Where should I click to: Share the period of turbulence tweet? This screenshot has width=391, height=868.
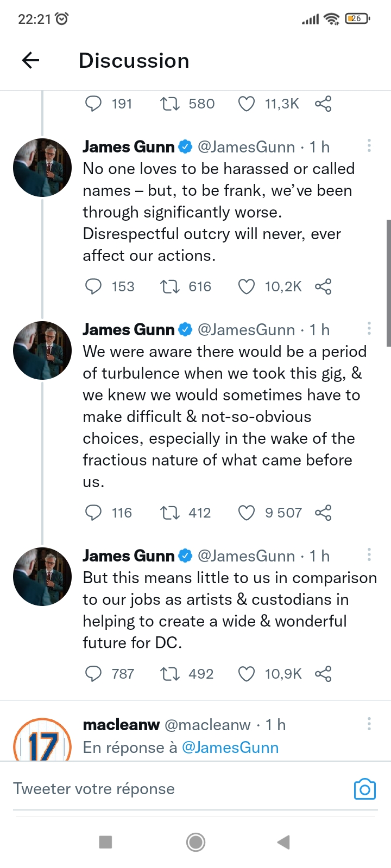click(x=323, y=513)
